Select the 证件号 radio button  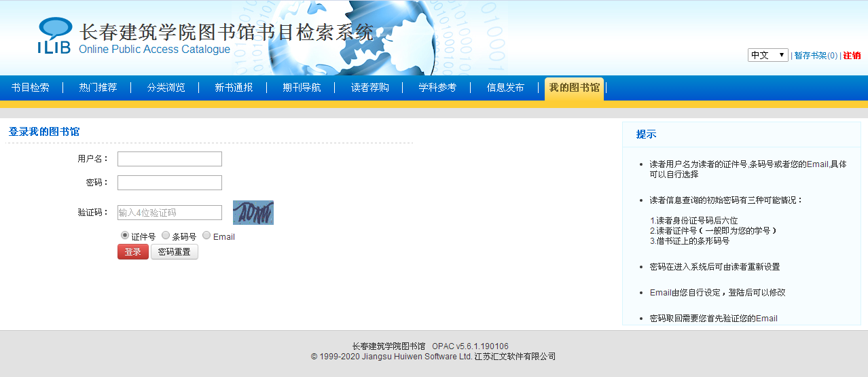[125, 235]
